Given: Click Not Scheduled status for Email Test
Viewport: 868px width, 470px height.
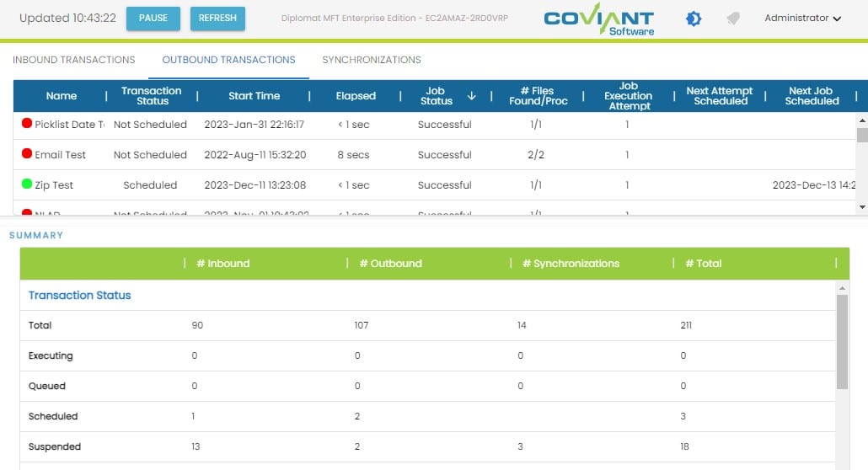Looking at the screenshot, I should click(150, 155).
